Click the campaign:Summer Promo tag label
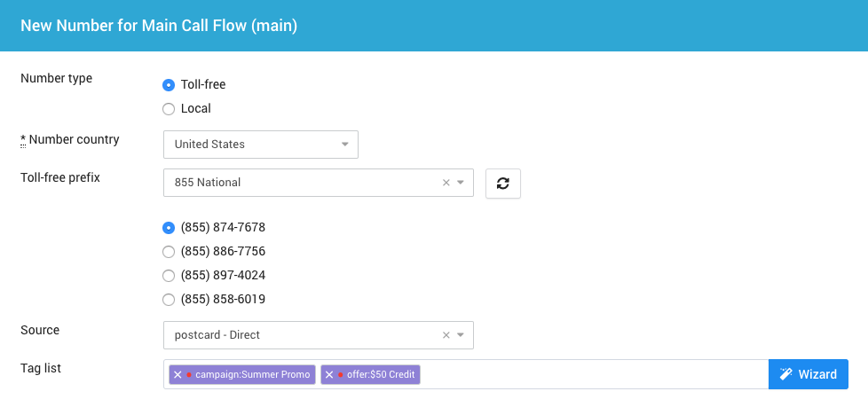This screenshot has height=415, width=868. (252, 374)
